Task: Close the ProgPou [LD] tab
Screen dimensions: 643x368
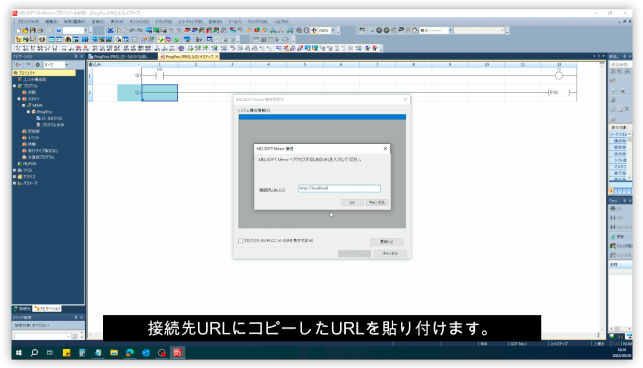Action: (x=217, y=57)
